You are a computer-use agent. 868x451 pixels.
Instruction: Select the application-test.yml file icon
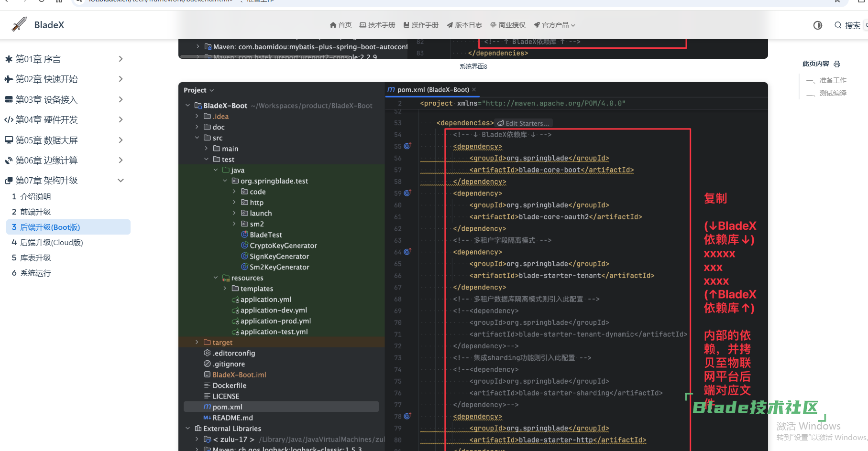235,332
